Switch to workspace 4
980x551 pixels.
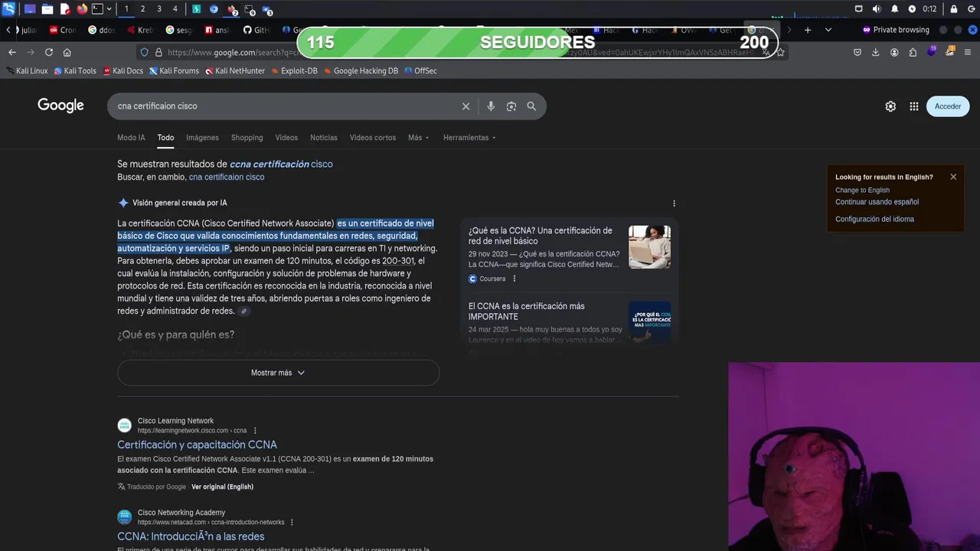[x=175, y=9]
